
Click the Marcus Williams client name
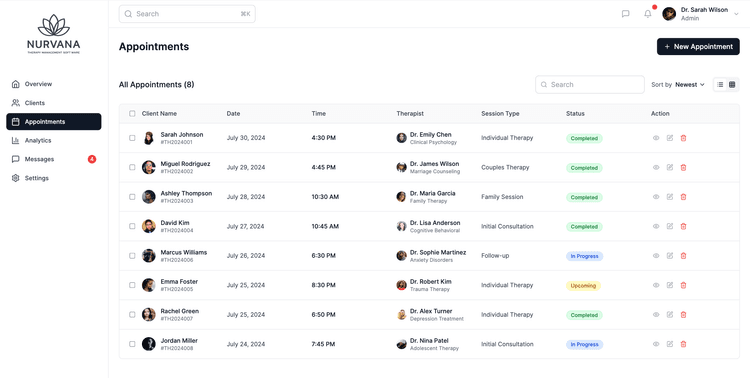(184, 252)
